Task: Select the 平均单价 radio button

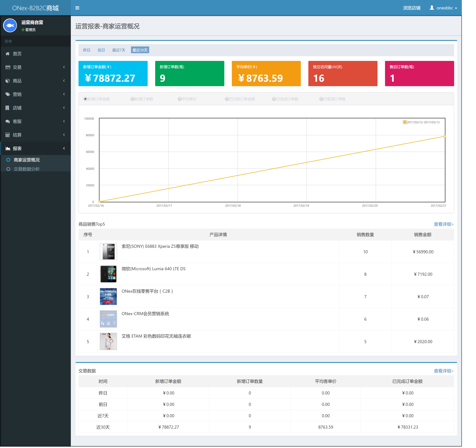Action: (180, 99)
